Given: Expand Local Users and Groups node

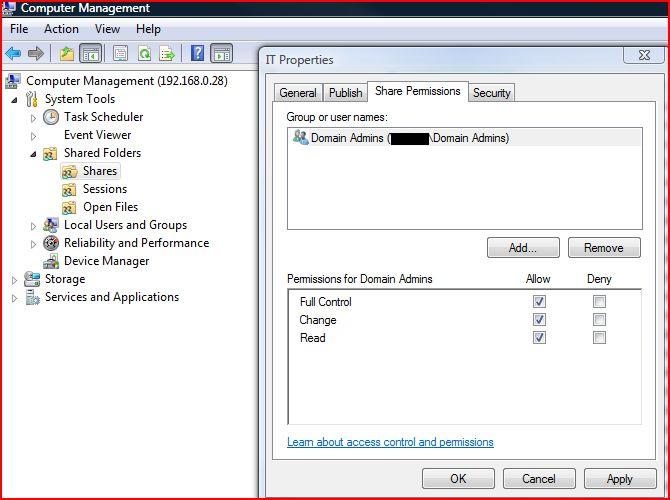Looking at the screenshot, I should click(33, 226).
